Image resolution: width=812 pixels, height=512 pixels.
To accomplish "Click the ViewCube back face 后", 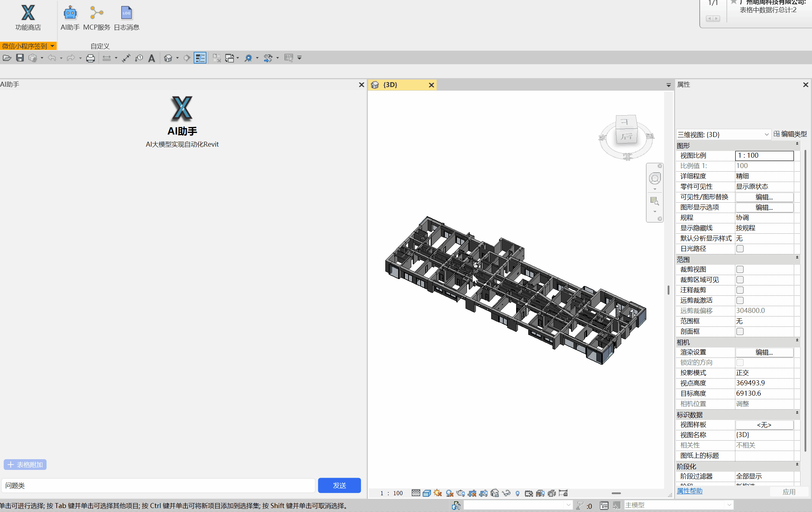I will (x=626, y=136).
